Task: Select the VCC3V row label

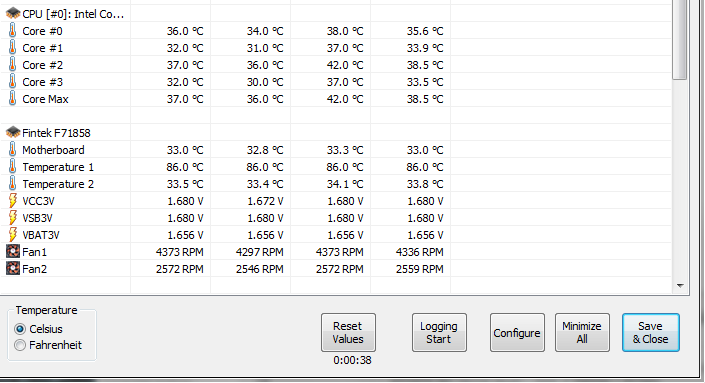Action: coord(38,201)
